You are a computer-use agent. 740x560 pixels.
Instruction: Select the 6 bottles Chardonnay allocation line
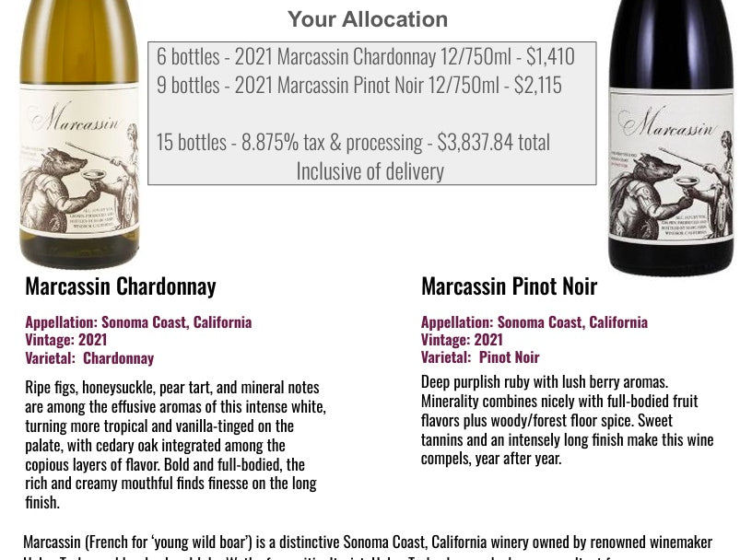[x=365, y=56]
